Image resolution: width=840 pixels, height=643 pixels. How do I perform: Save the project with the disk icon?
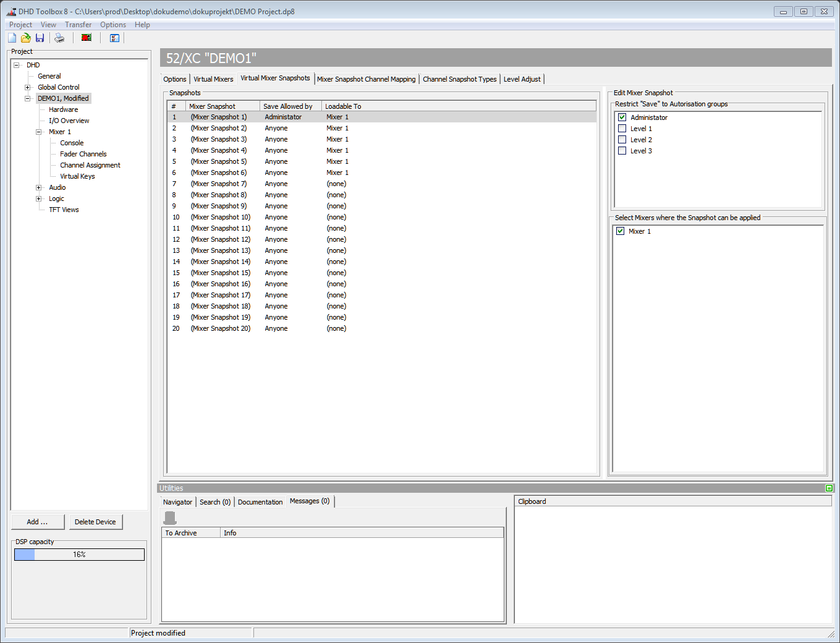click(40, 38)
